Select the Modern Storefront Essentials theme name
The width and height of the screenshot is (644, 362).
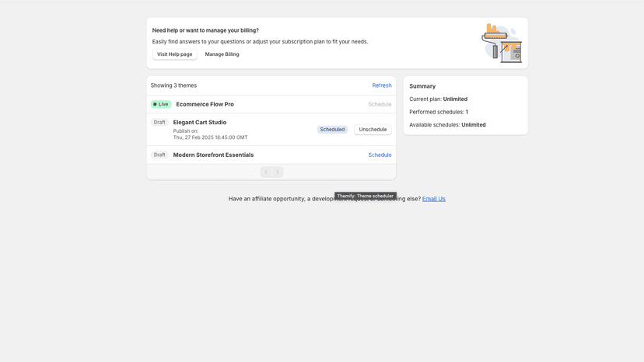pos(213,155)
